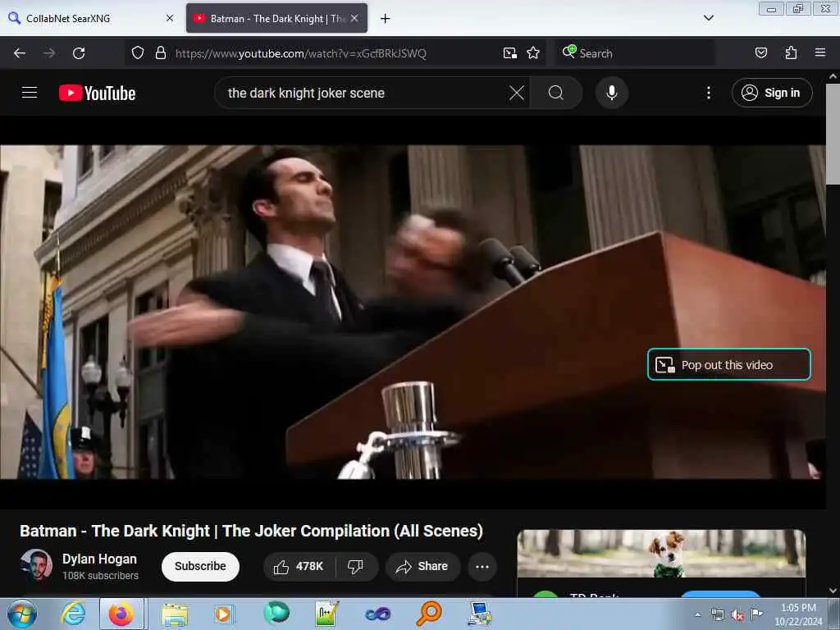Open network status tray icon
The width and height of the screenshot is (840, 630).
(717, 614)
